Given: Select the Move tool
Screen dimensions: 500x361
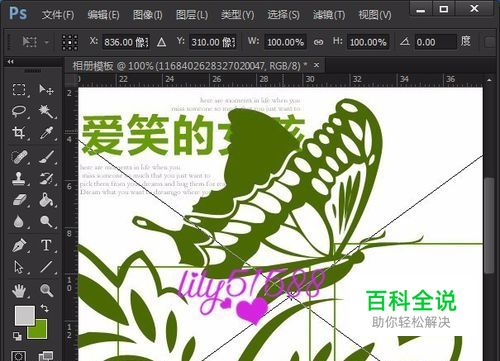Looking at the screenshot, I should tap(46, 90).
